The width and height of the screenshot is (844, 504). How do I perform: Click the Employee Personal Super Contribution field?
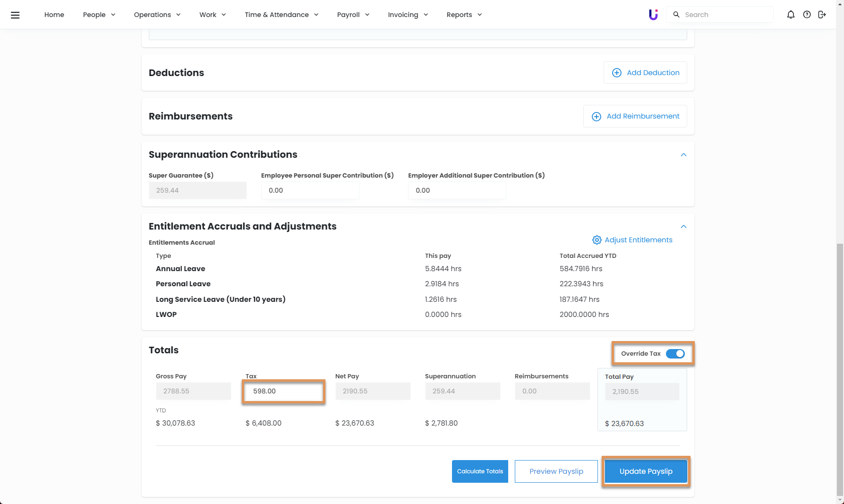point(310,190)
